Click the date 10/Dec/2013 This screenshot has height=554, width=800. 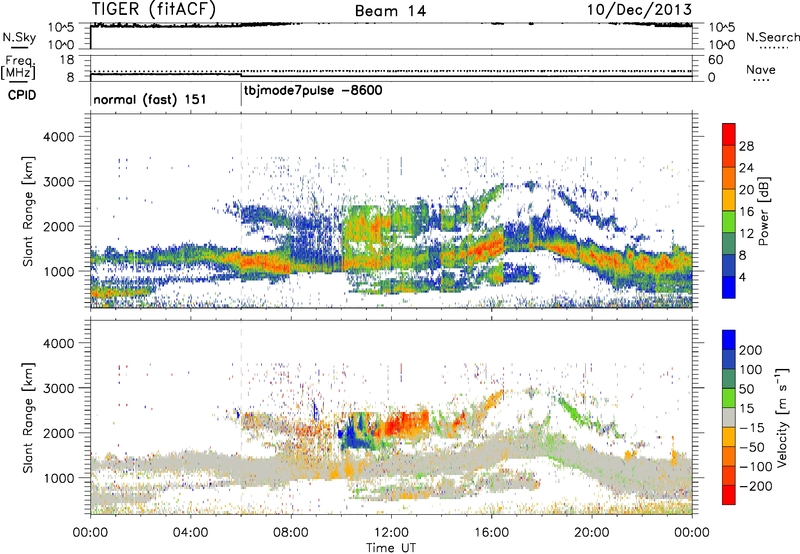pyautogui.click(x=639, y=9)
